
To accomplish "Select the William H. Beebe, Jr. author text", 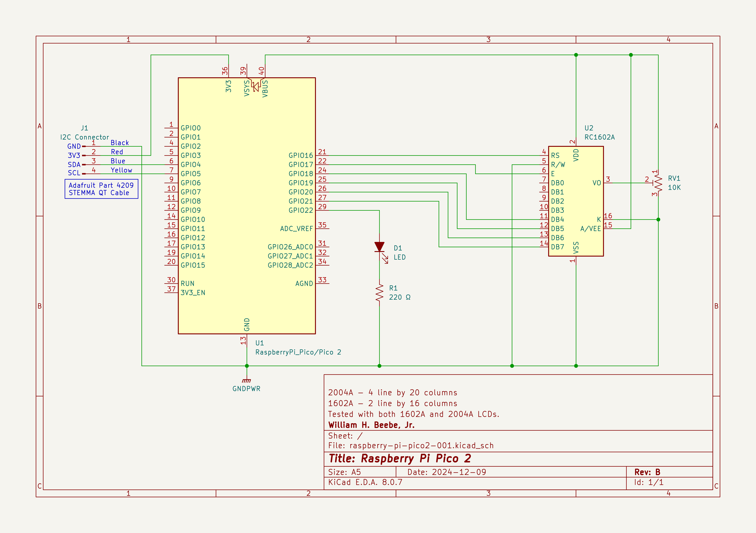I will coord(371,425).
